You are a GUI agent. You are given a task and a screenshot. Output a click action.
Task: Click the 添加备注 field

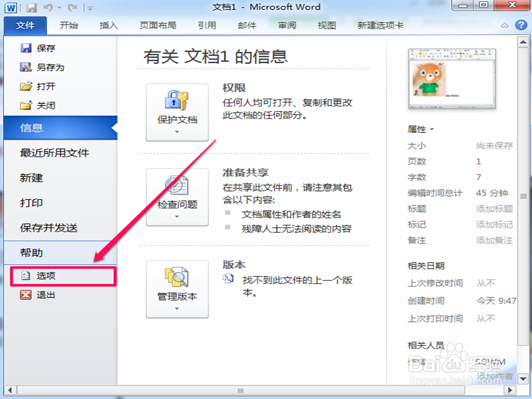tap(494, 241)
